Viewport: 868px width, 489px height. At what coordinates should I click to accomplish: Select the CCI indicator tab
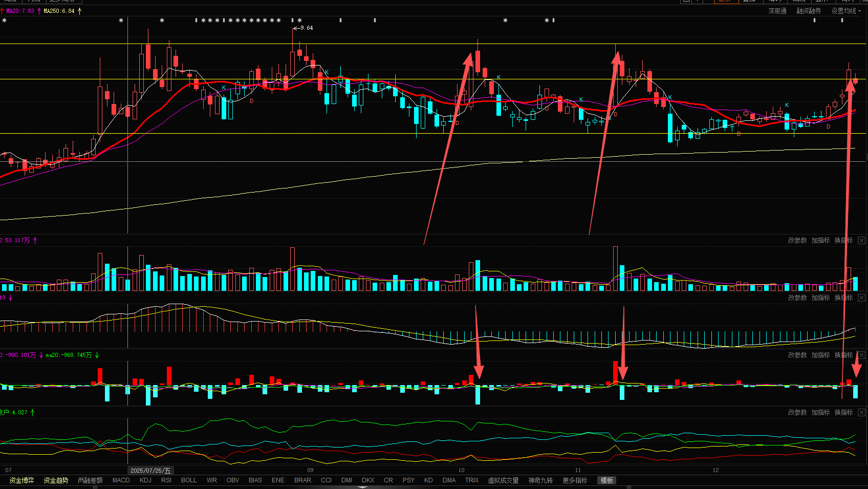(326, 480)
